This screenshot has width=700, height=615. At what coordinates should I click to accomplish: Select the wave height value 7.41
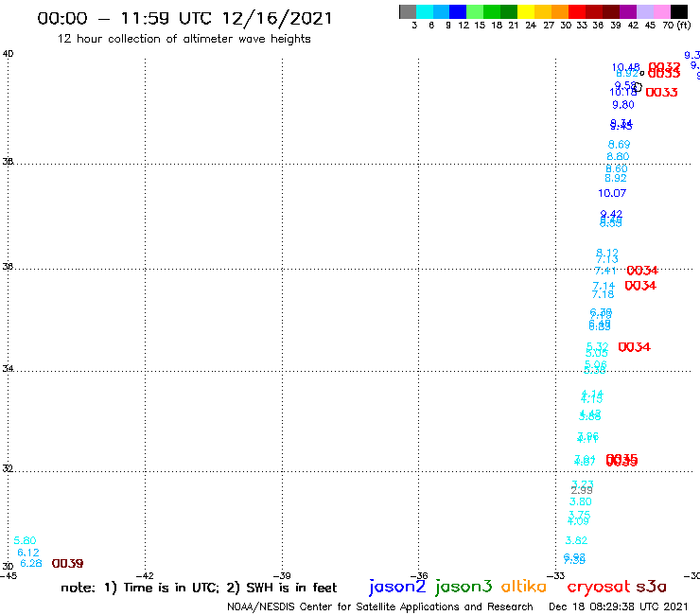click(605, 272)
